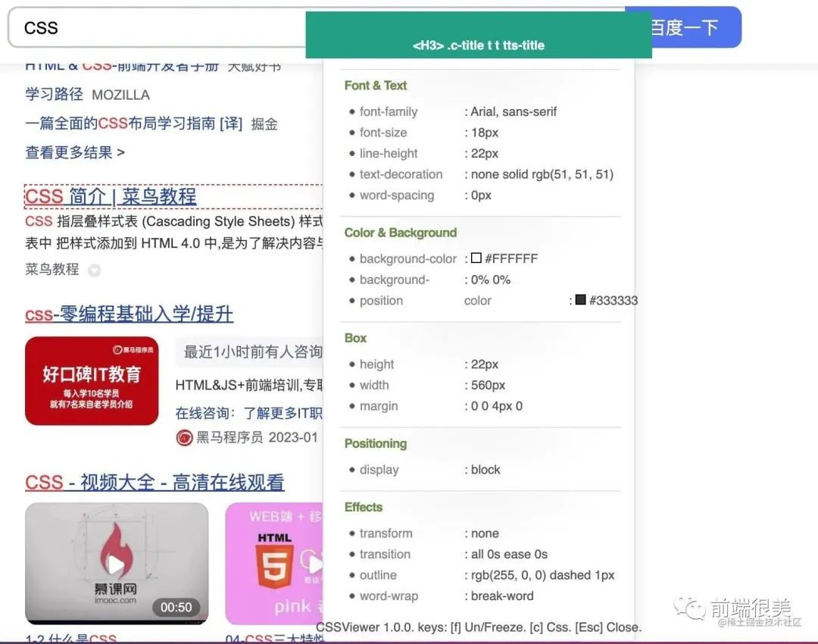Screen dimensions: 818x644
Task: Open the 学习路径 link
Action: (54, 95)
